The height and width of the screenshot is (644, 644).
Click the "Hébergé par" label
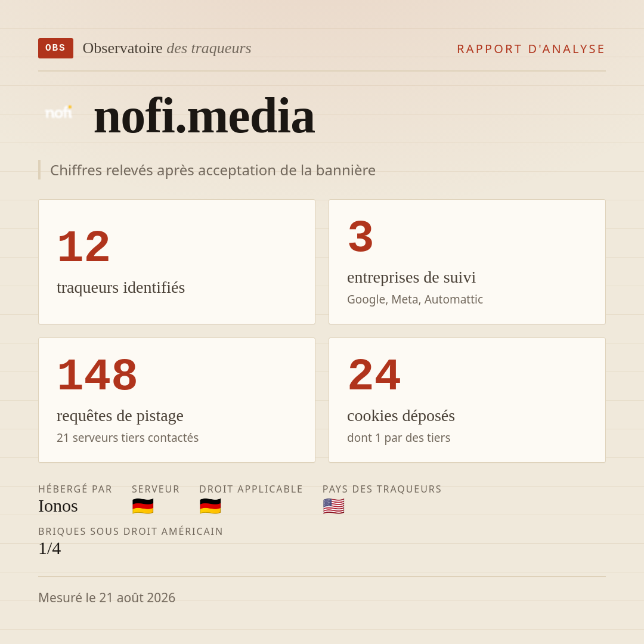click(x=75, y=489)
